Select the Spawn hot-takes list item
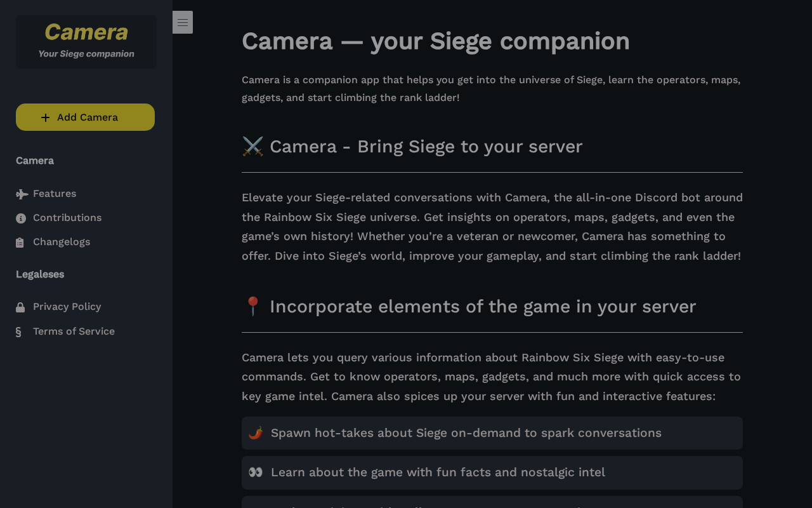Viewport: 812px width, 508px height. coord(492,433)
